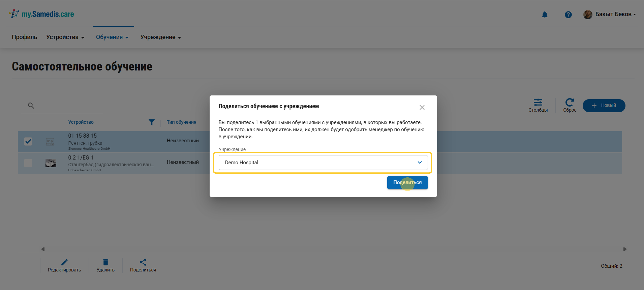Screen dimensions: 644x290
Task: Click the left scroll arrow of table
Action: pos(43,249)
